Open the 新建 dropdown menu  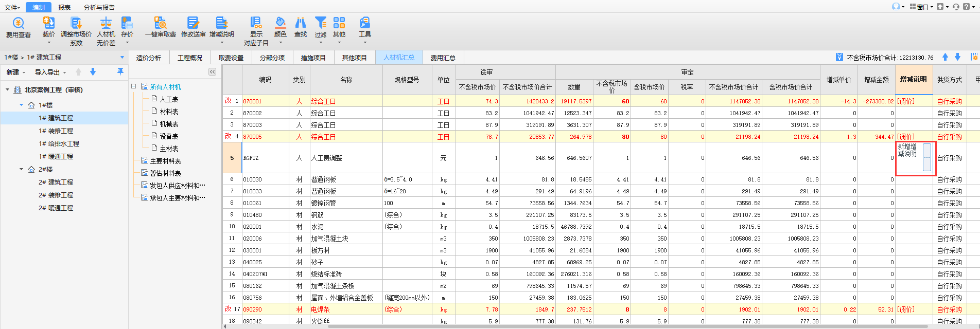(x=15, y=72)
